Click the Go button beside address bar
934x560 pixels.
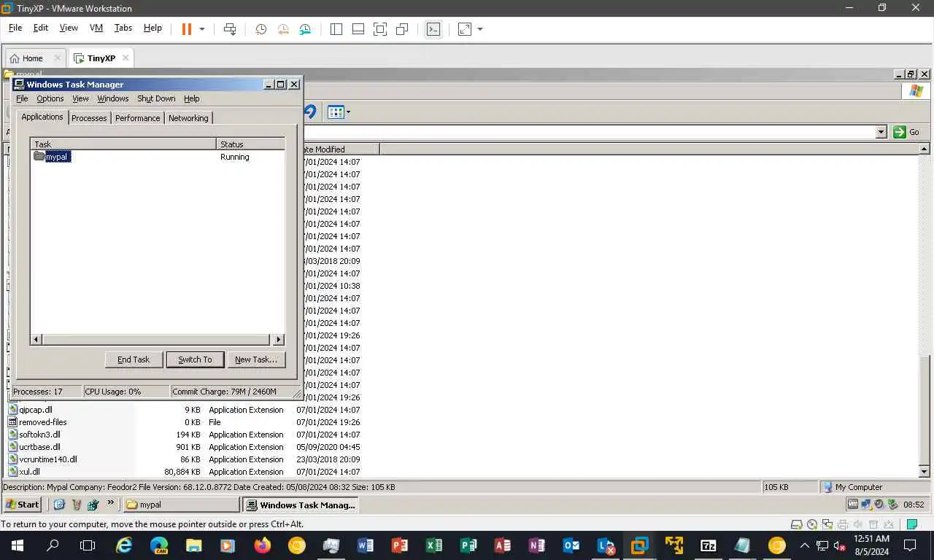[x=907, y=132]
